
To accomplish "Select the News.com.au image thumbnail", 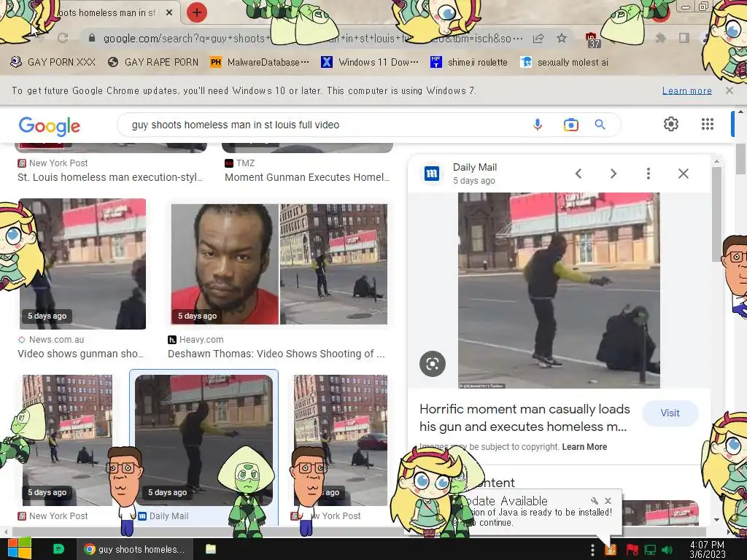I will tap(82, 264).
